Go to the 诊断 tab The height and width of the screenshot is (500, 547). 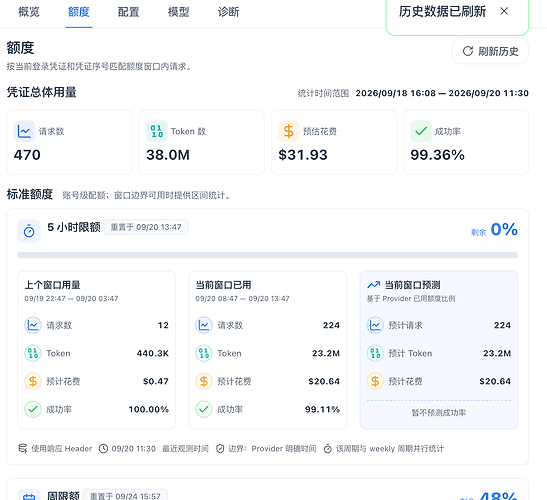(228, 12)
